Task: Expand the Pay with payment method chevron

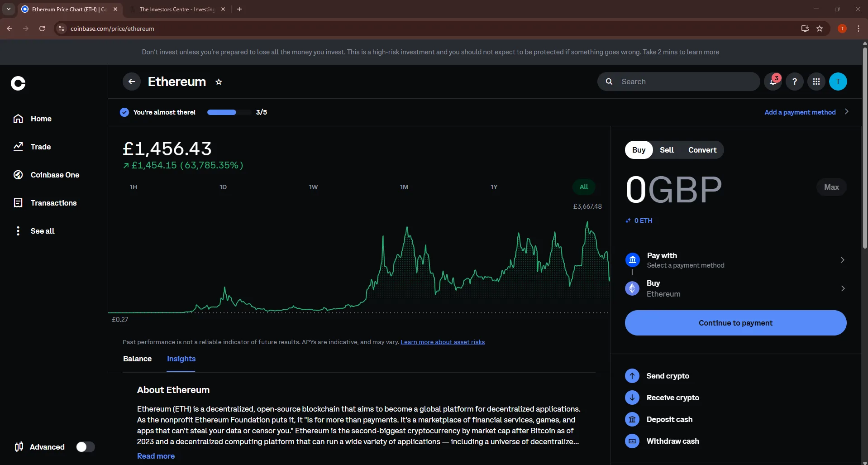Action: tap(842, 260)
